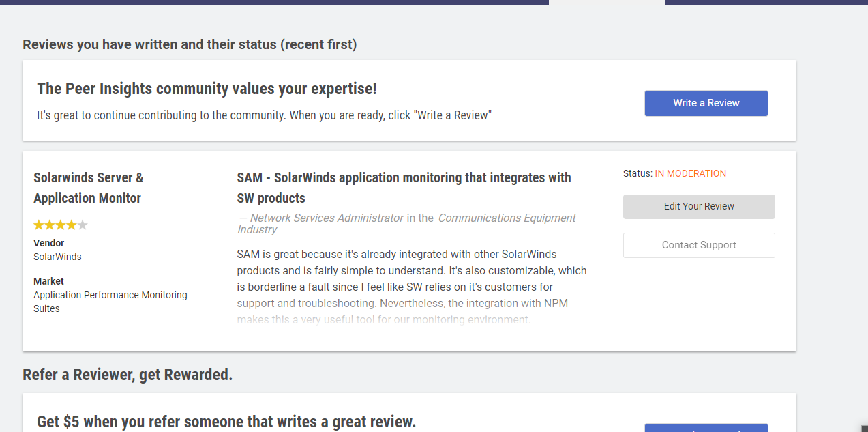Click the grey fifth rating star
868x432 pixels.
[83, 225]
